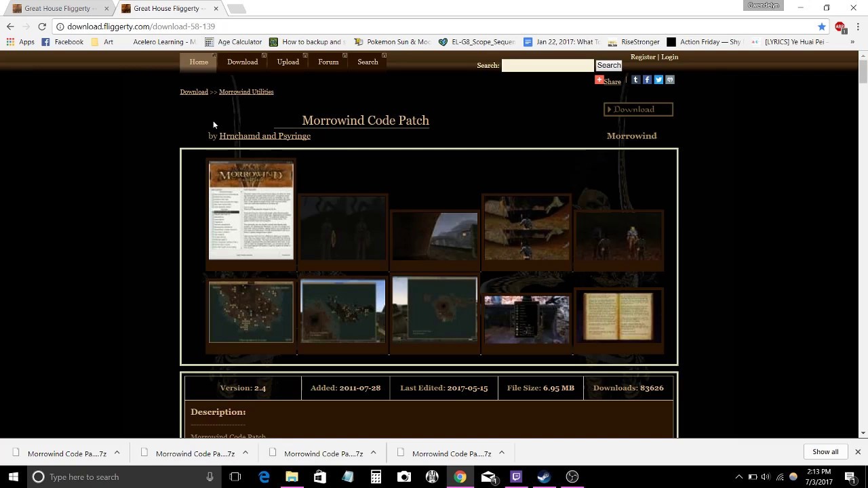This screenshot has height=488, width=868.
Task: Reload the page with the refresh icon
Action: [42, 26]
